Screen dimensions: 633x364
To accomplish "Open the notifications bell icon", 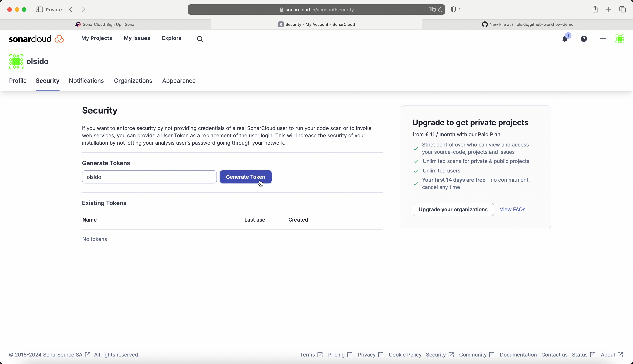I will [x=565, y=39].
